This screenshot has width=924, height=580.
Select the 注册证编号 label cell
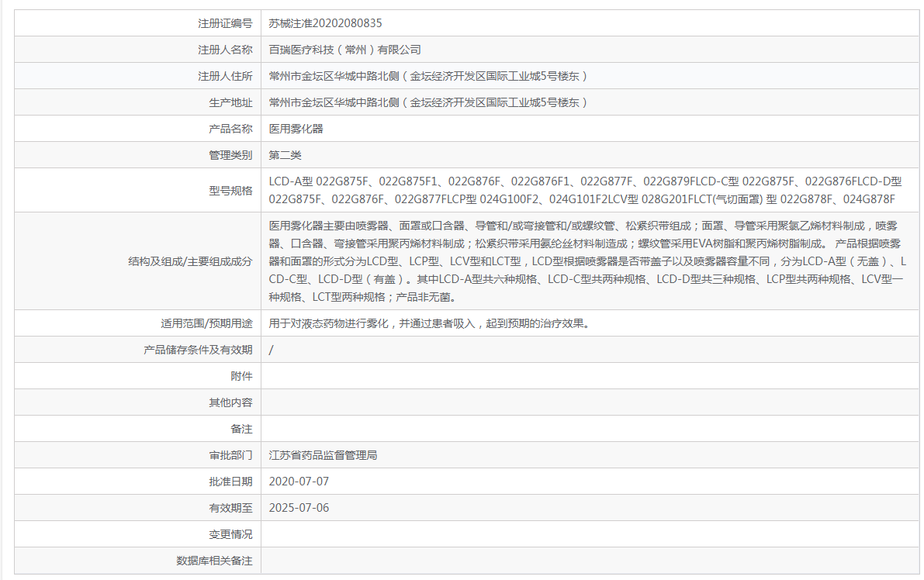coord(138,23)
